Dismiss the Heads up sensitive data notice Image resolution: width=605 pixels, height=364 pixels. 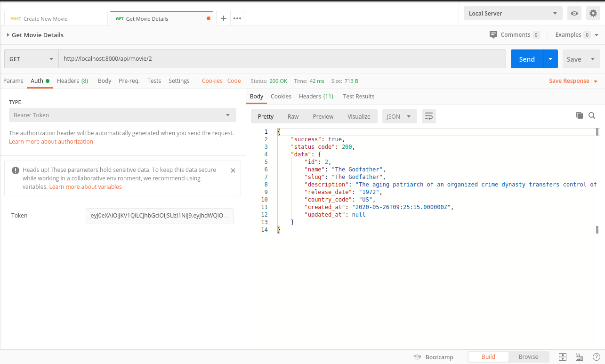[233, 170]
